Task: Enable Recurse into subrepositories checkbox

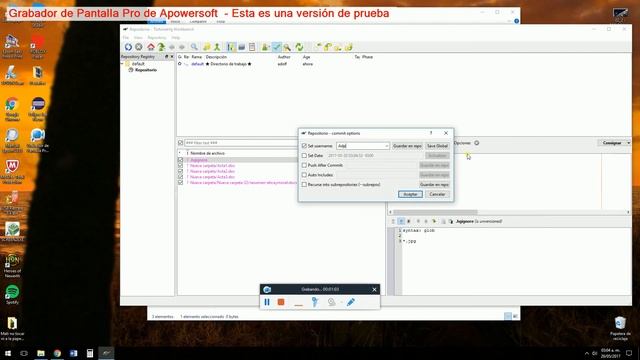Action: click(304, 184)
